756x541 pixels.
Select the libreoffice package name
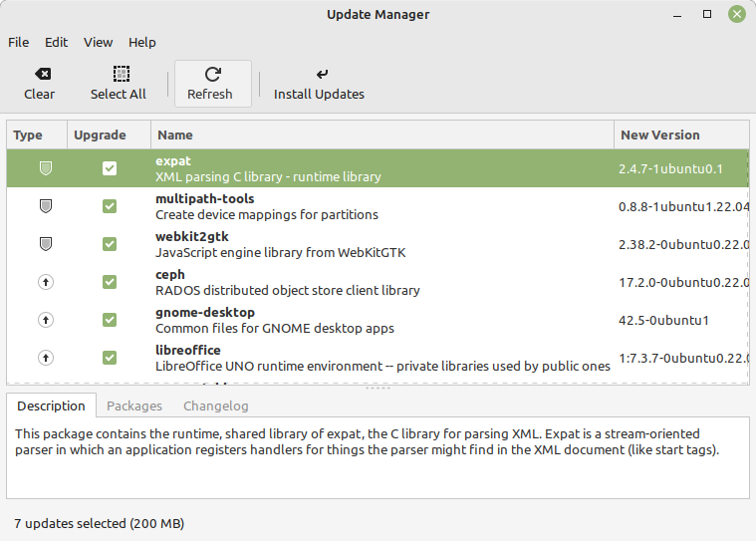[x=188, y=350]
